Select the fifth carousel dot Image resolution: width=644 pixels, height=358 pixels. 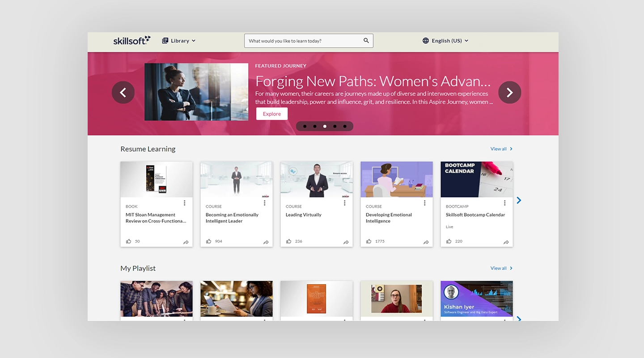345,126
